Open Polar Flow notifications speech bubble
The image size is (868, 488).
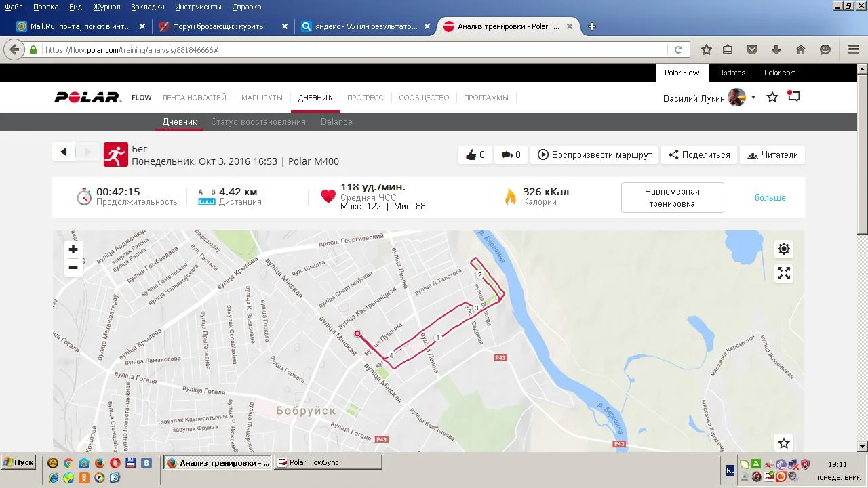[793, 97]
